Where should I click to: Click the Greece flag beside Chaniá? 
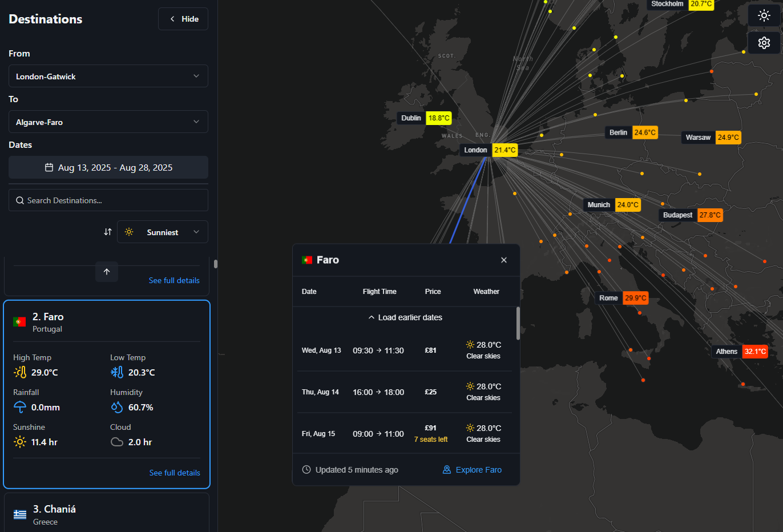20,514
